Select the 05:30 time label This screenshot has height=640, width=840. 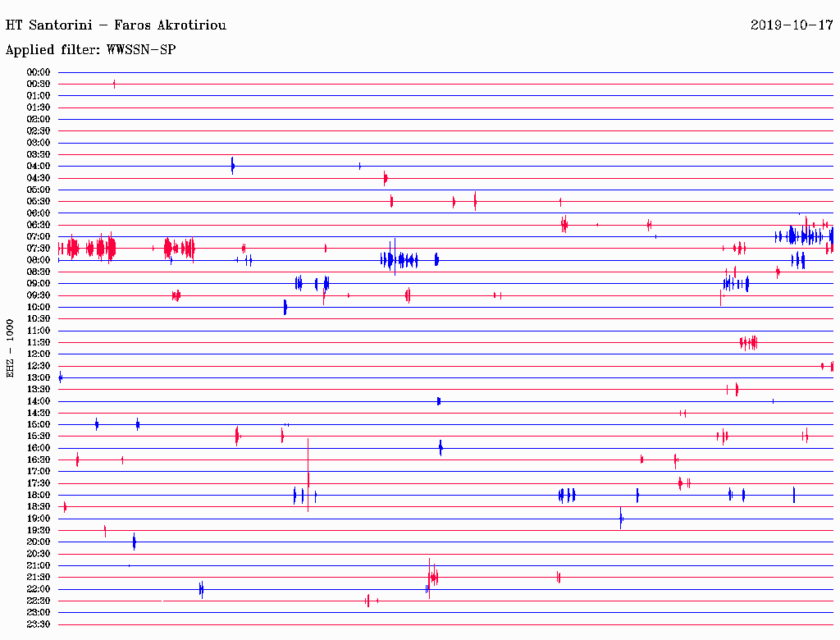click(38, 202)
